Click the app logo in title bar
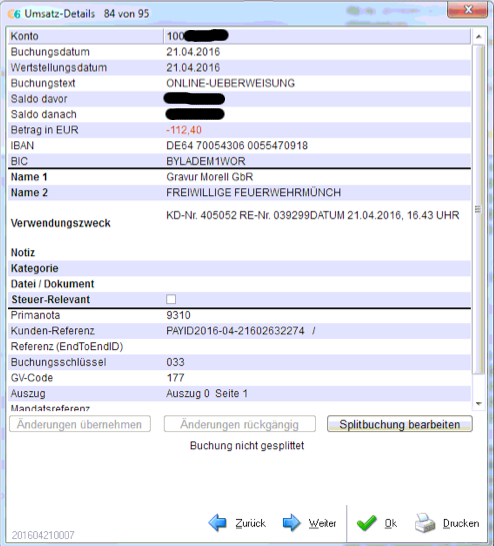The width and height of the screenshot is (494, 546). pos(14,14)
